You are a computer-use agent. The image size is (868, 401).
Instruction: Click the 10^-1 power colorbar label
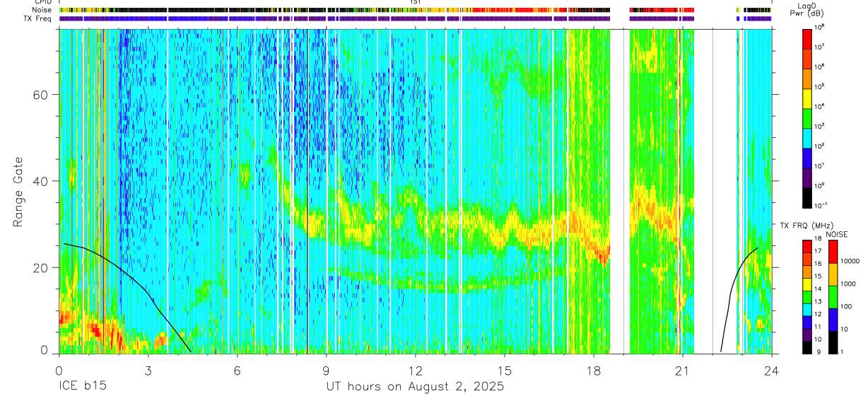[821, 204]
